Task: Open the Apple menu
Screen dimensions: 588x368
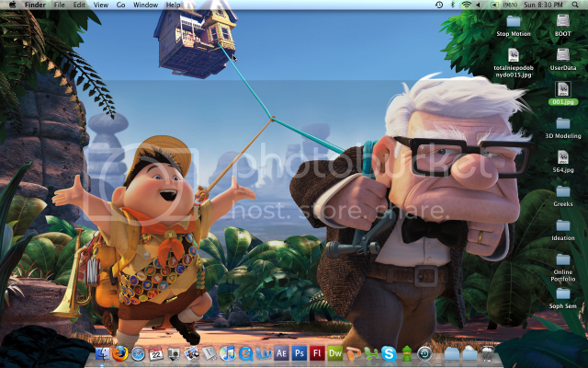Action: [x=10, y=6]
